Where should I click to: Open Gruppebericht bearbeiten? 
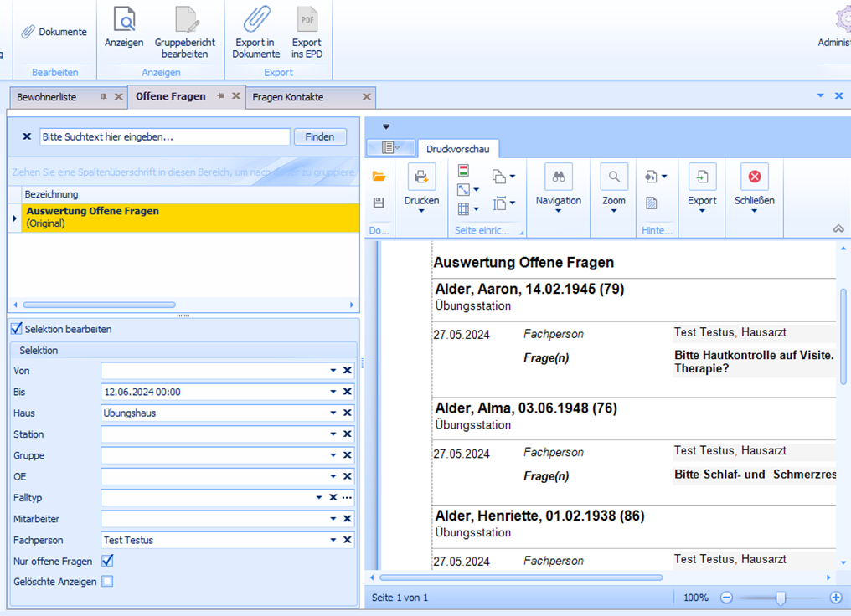click(184, 20)
